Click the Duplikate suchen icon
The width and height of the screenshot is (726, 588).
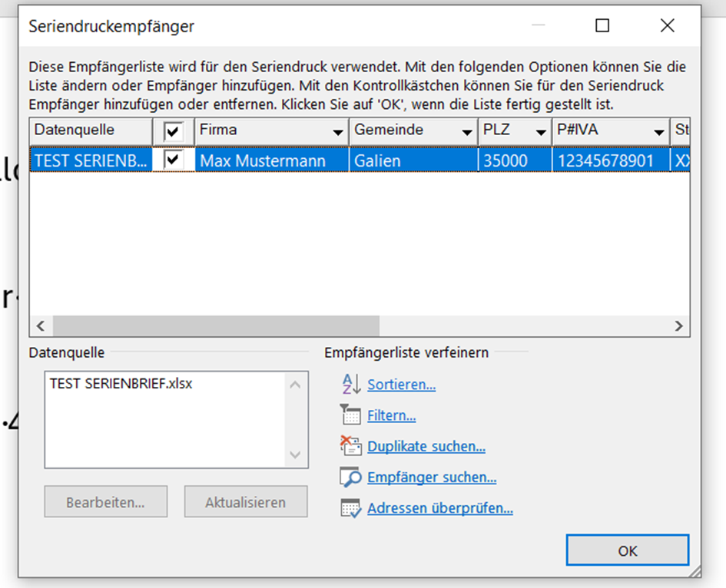(350, 445)
